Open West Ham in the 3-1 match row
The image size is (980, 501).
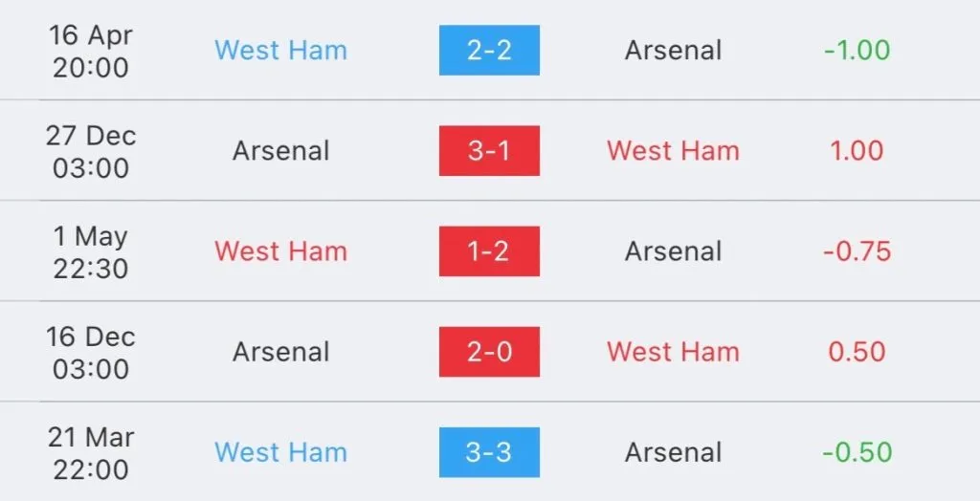coord(673,151)
